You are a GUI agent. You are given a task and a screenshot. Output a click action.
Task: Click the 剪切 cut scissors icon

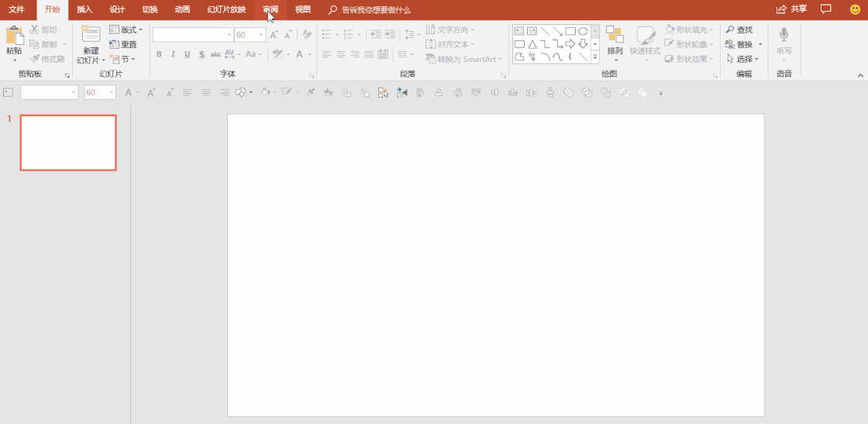coord(34,29)
